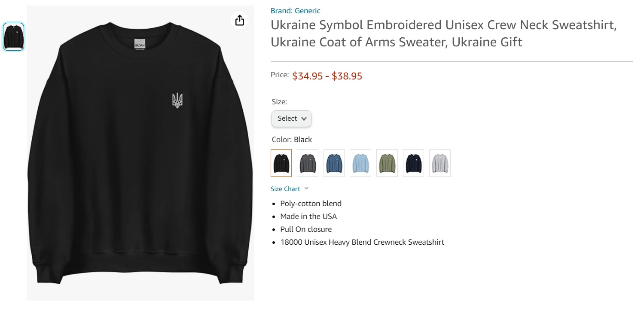Click the embroidered trident emblem on sweatshirt
644x325 pixels.
(177, 100)
